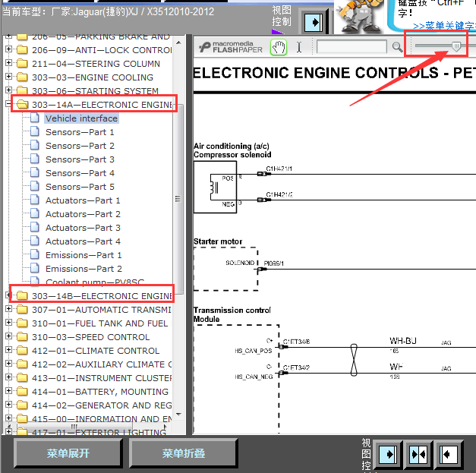Expand the 206-09 ANTI-LOCK CONTROL node
Viewport: 476px width, 473px height.
[8, 49]
